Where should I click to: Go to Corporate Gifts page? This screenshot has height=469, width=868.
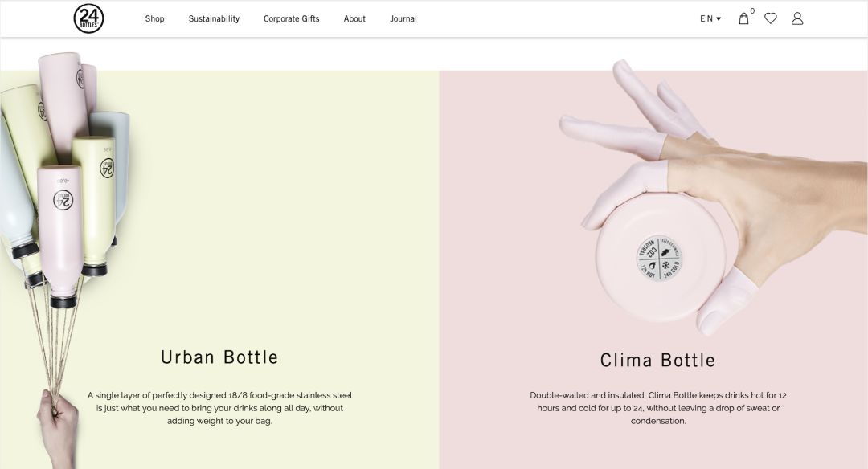pos(291,18)
